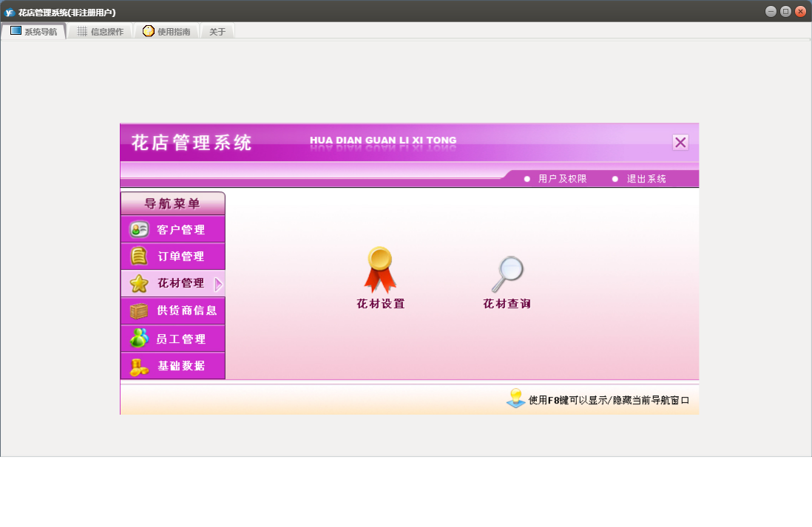Click the round icon on 使用指南 tab
This screenshot has height=527, width=812.
tap(149, 31)
